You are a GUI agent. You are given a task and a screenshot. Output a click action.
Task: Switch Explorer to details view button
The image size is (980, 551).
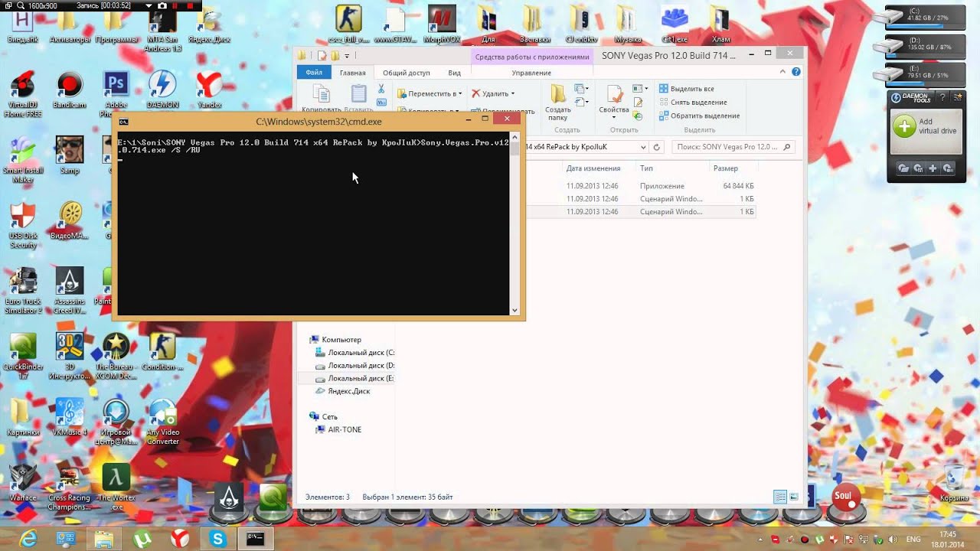coord(779,497)
